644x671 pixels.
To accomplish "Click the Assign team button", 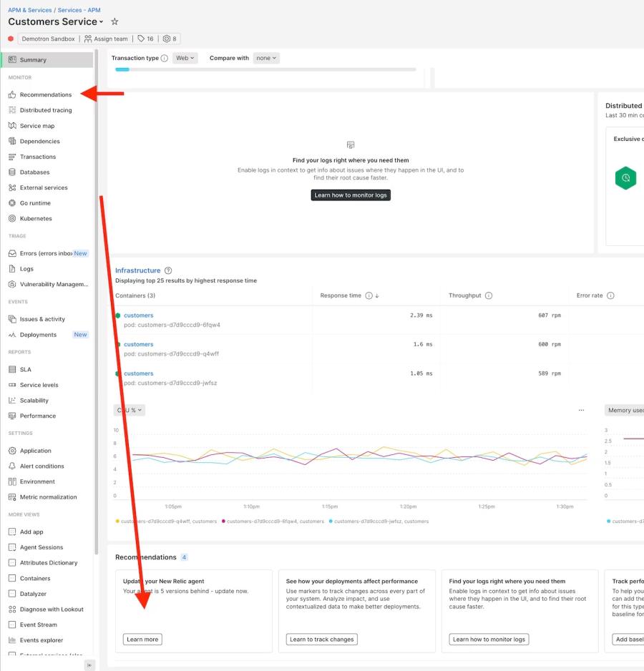I will (106, 39).
